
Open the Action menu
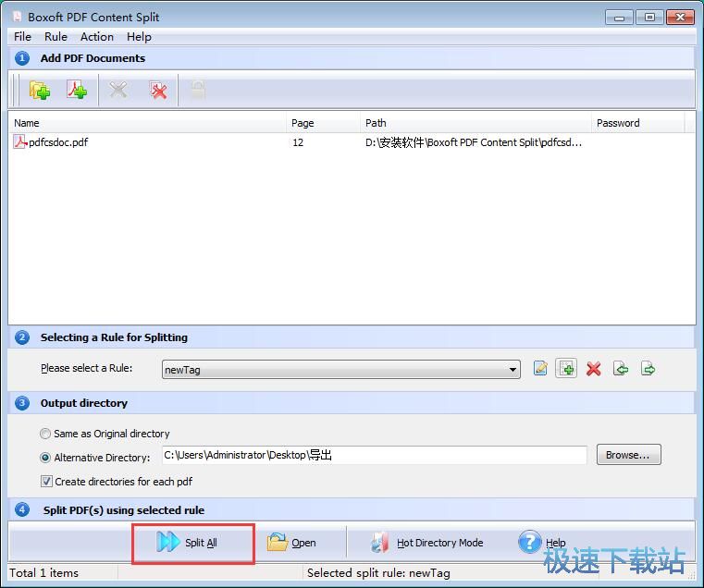click(97, 37)
